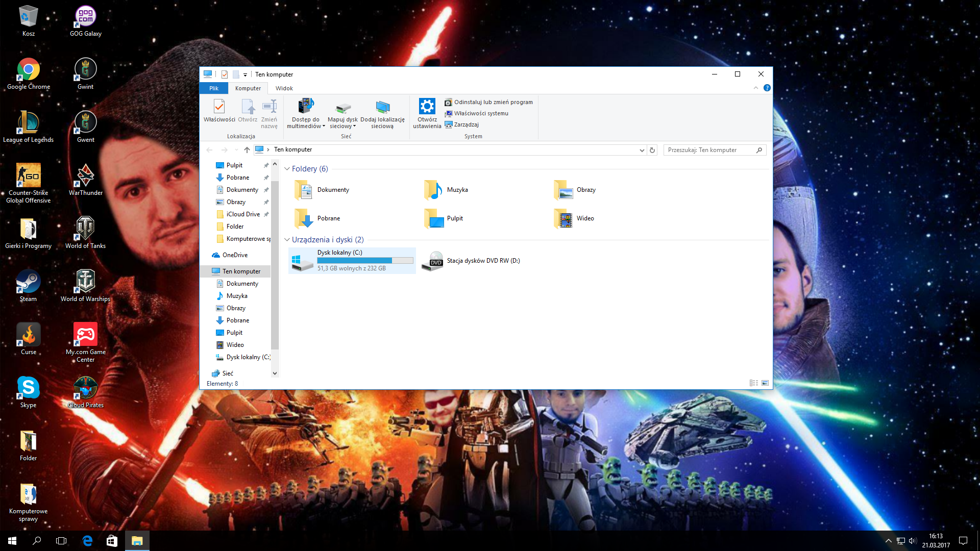Screen dimensions: 980x551
Task: Select the Kosz recycle bin icon
Action: coord(29,21)
